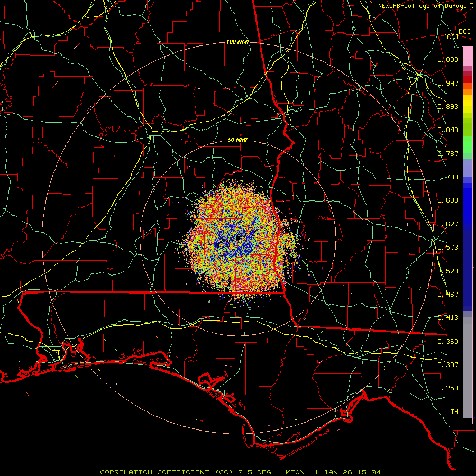The width and height of the screenshot is (476, 476).
Task: Click the 0.947 scale value
Action: (x=448, y=83)
